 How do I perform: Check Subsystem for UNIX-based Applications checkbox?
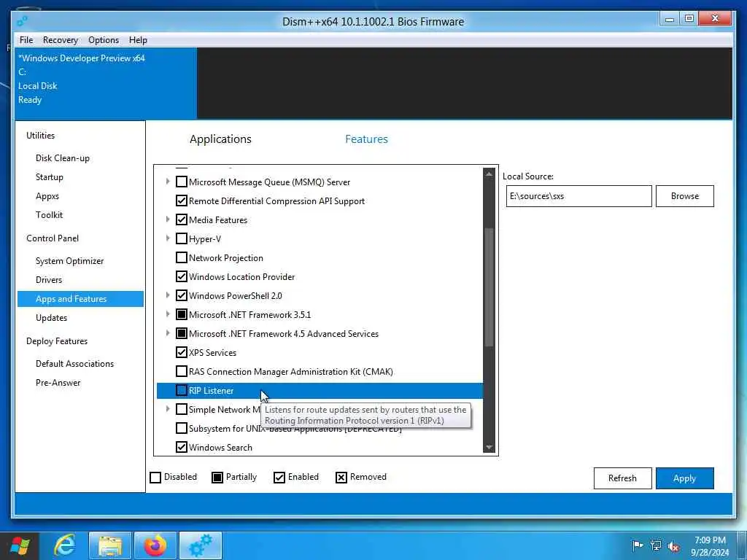[x=181, y=428]
